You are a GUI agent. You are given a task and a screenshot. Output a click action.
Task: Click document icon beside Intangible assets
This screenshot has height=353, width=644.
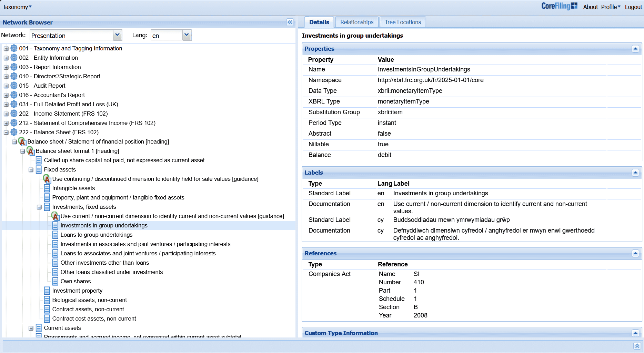[x=47, y=188]
